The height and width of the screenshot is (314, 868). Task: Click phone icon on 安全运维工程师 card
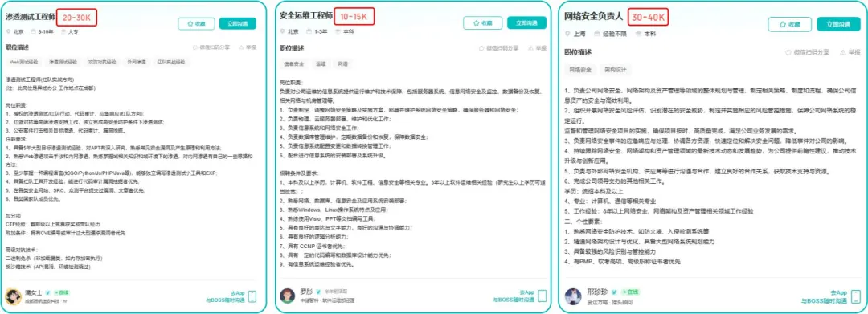(542, 296)
